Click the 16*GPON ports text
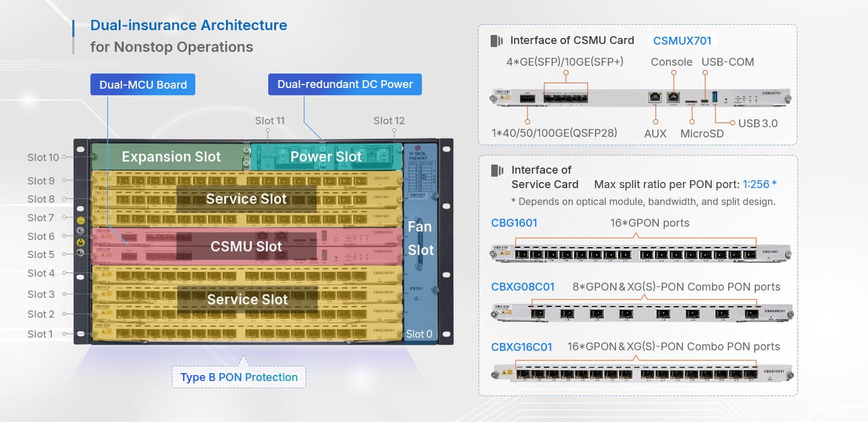Screen dimensions: 868x422 650,223
